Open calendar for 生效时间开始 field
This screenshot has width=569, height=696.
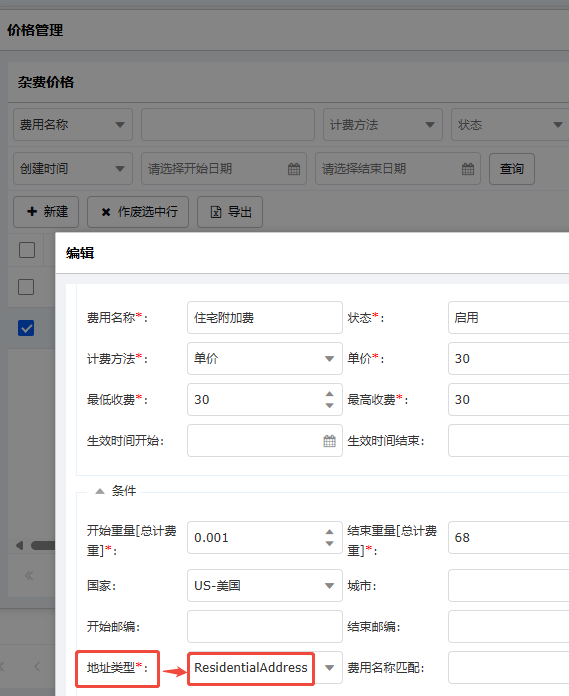click(329, 441)
